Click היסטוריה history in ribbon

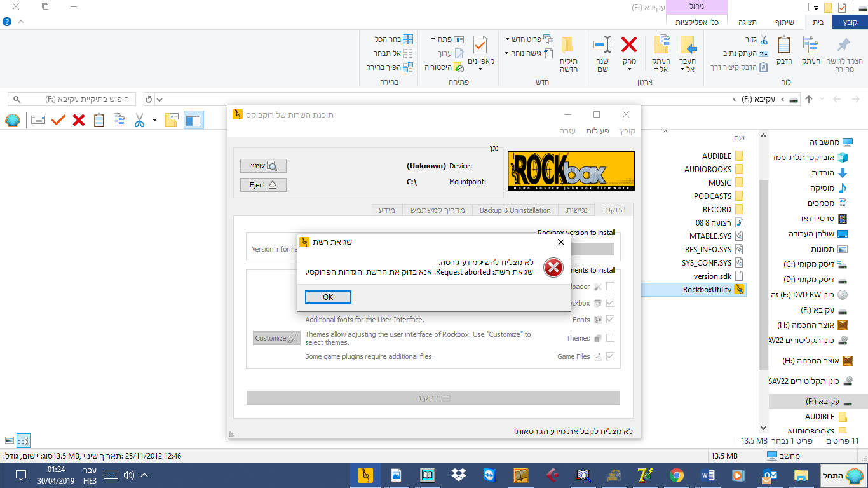coord(444,67)
